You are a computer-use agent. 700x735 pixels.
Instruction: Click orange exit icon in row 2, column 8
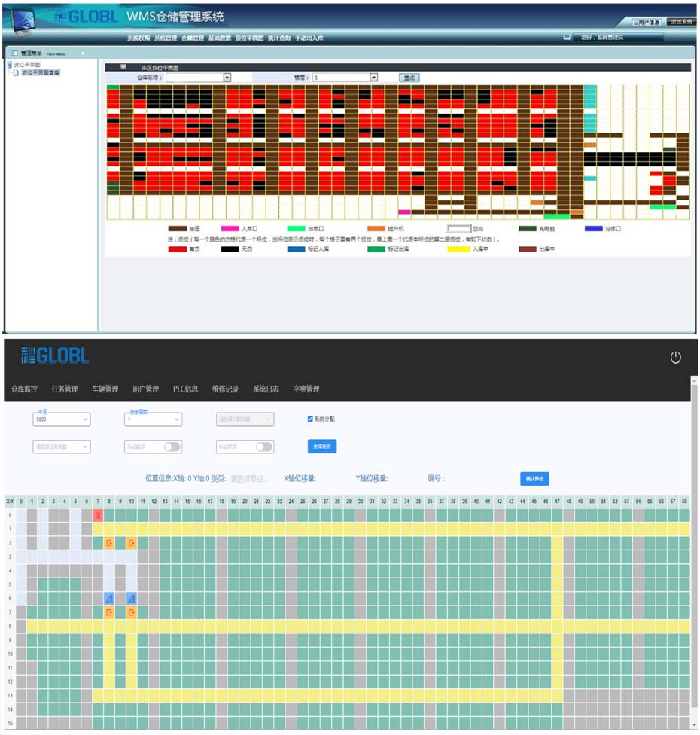109,543
